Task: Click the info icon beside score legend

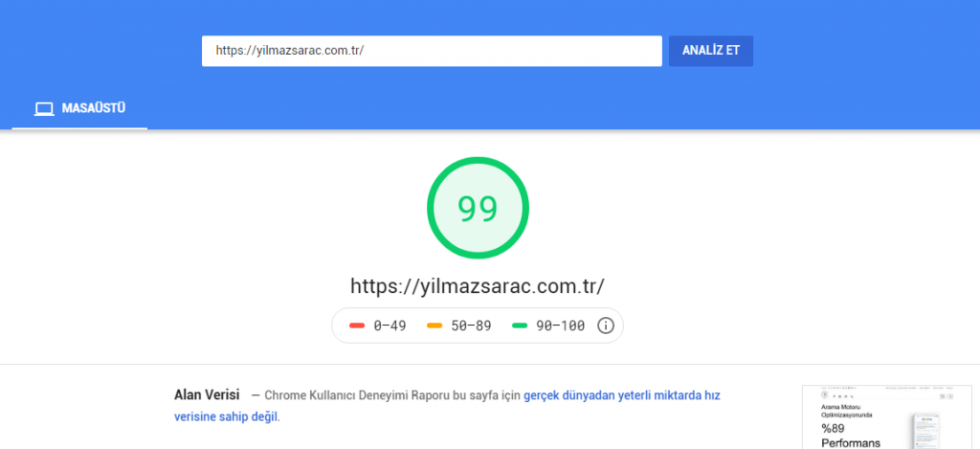Action: click(606, 326)
